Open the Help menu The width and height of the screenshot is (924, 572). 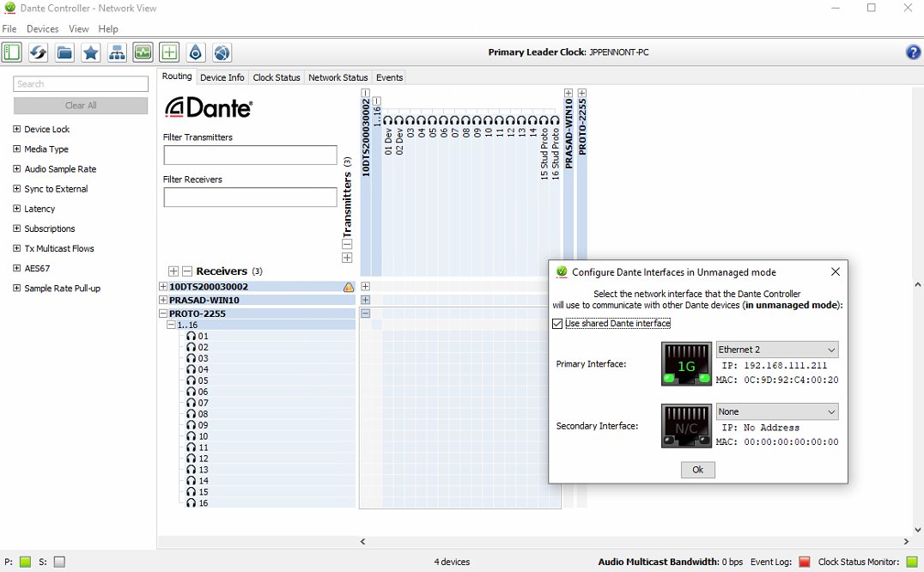tap(108, 29)
